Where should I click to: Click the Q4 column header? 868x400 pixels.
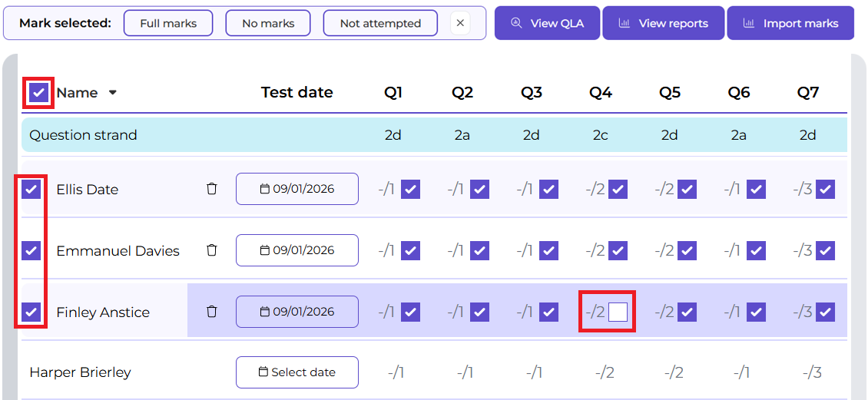click(x=600, y=93)
